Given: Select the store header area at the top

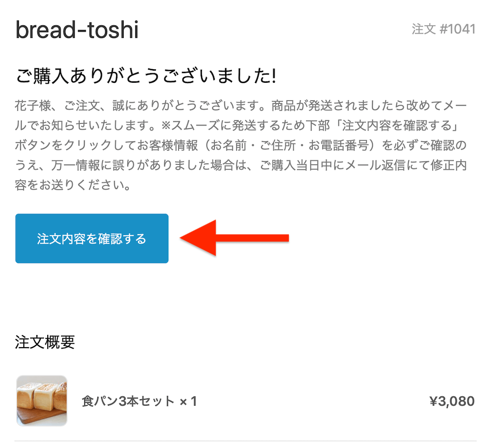Looking at the screenshot, I should [x=243, y=29].
